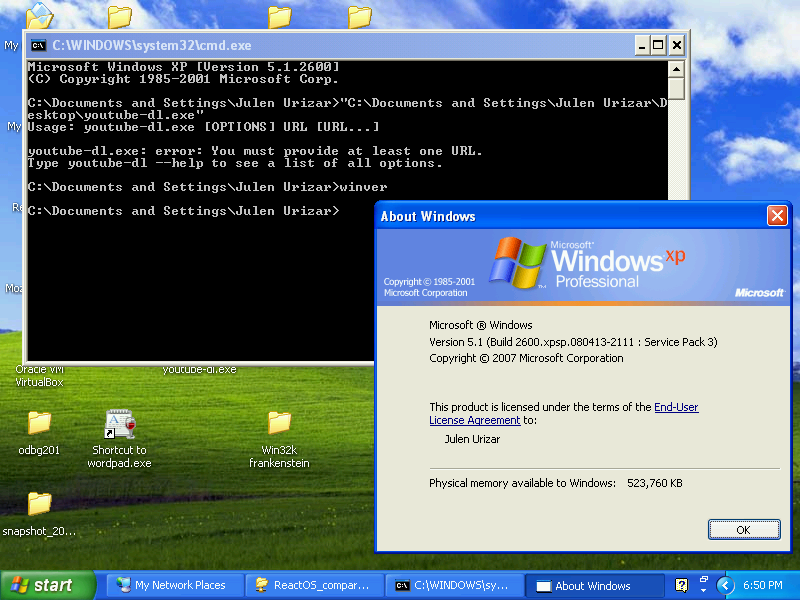Expand hidden tray icons with the arrow
This screenshot has width=800, height=600.
point(725,585)
